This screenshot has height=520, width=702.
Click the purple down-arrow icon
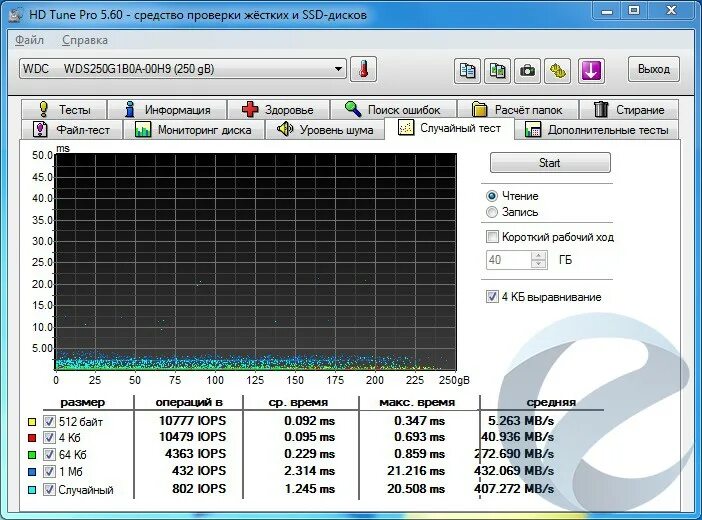(x=591, y=71)
